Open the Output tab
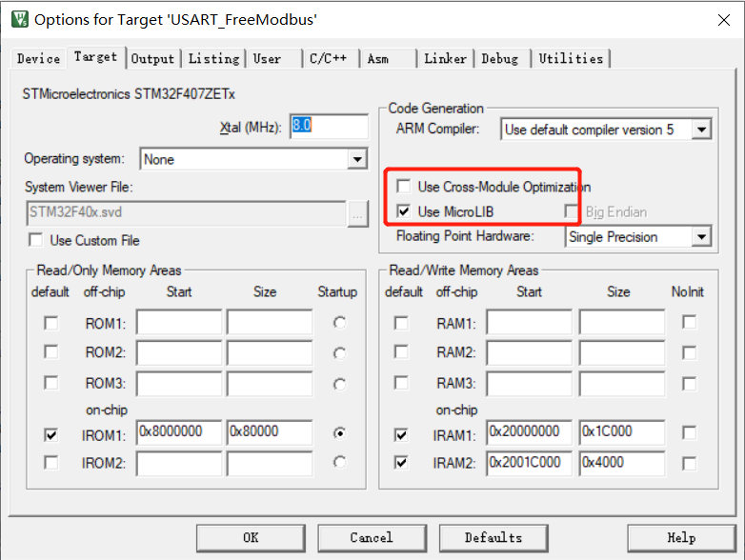 152,59
